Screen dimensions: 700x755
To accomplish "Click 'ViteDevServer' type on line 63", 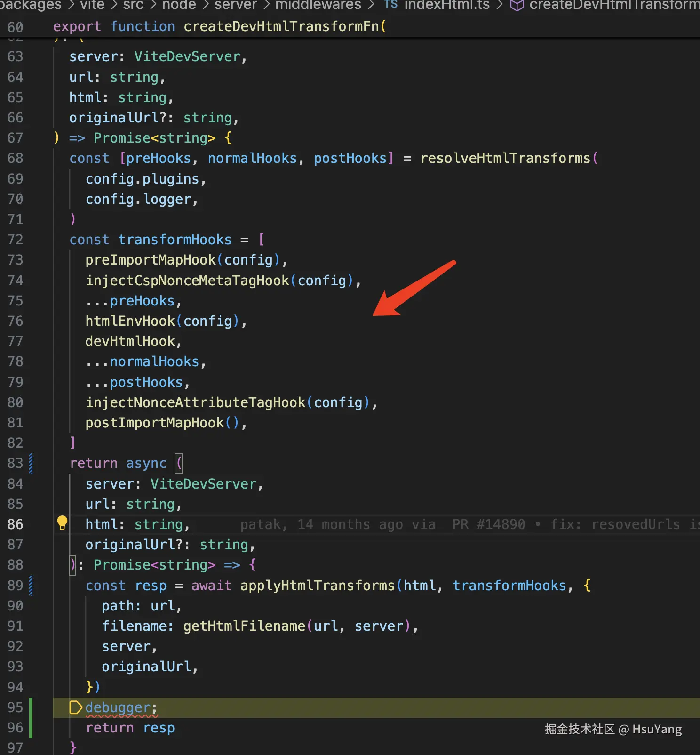I will [187, 56].
